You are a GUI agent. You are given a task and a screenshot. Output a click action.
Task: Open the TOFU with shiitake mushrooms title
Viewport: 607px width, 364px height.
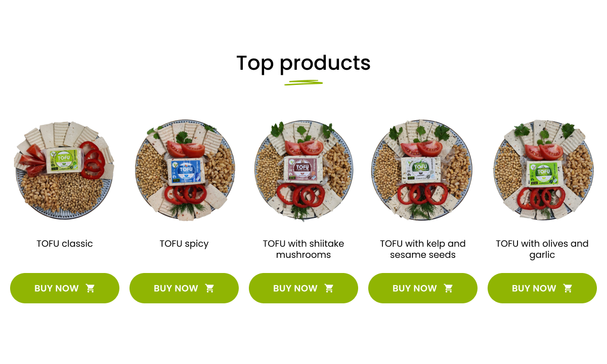coord(303,249)
